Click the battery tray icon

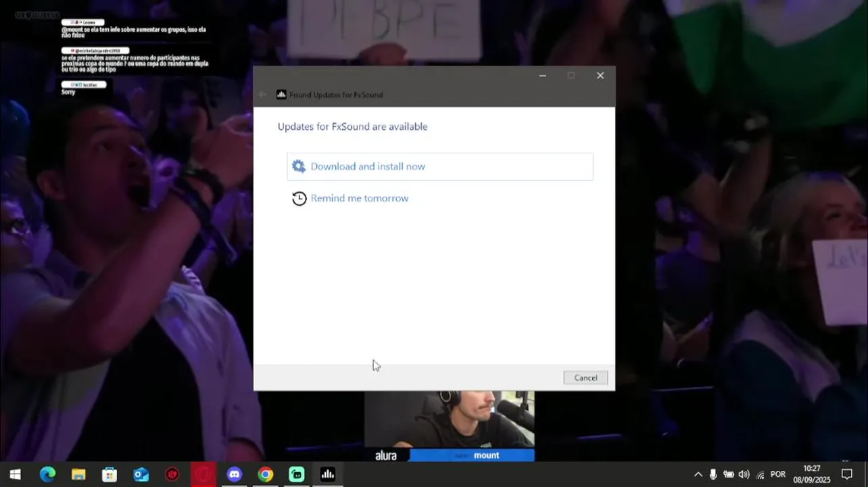click(729, 474)
